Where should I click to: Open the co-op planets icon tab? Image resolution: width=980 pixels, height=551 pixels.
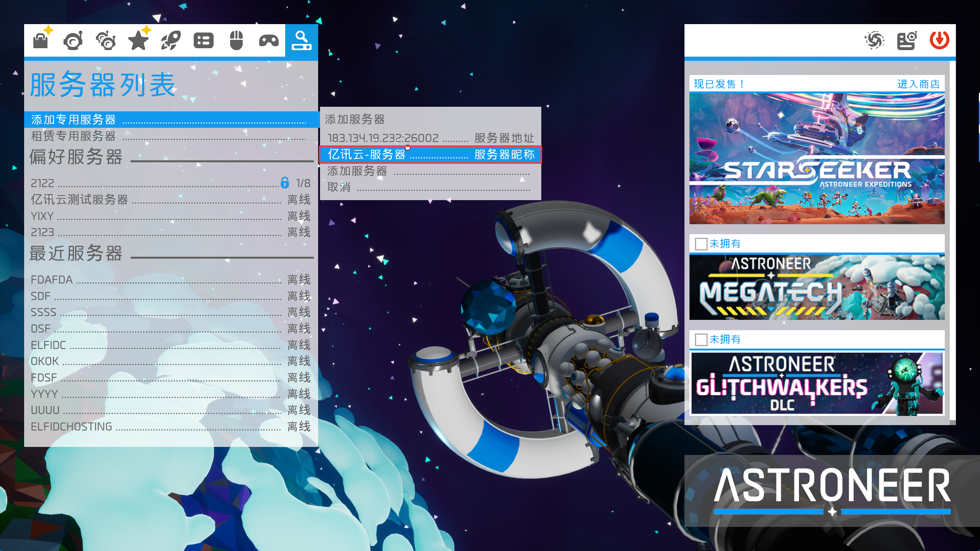(x=106, y=40)
